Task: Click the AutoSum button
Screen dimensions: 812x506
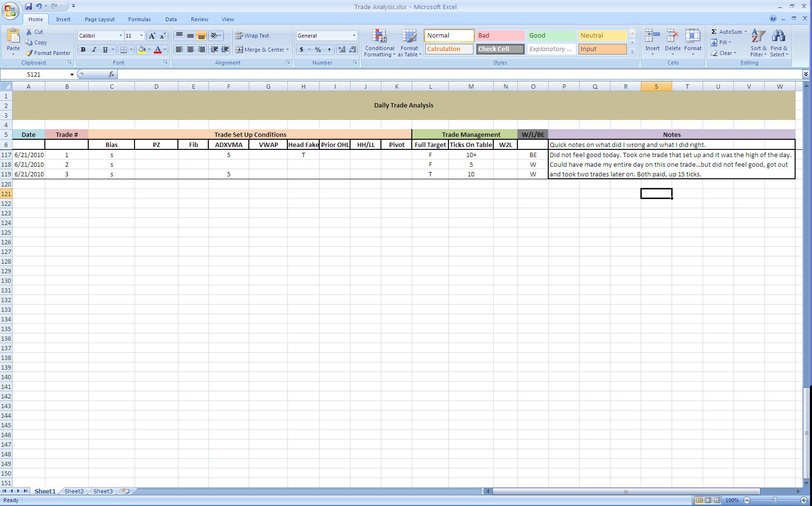Action: click(x=727, y=32)
